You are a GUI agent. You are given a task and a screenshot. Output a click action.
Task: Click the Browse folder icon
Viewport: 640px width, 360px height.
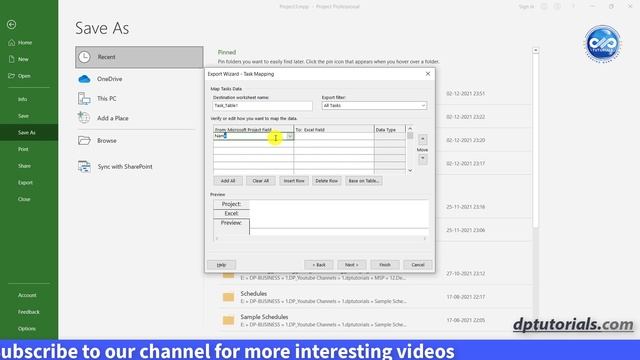coord(84,140)
